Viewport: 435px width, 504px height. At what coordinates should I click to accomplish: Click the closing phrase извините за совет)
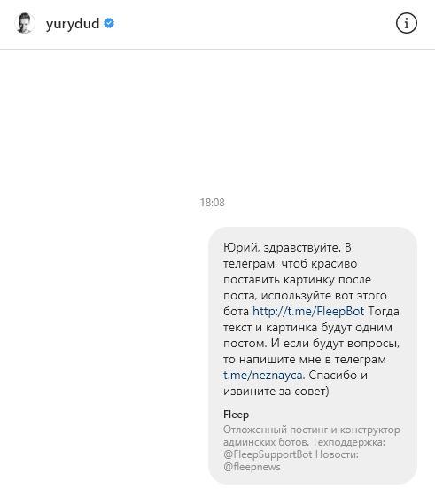pyautogui.click(x=276, y=392)
